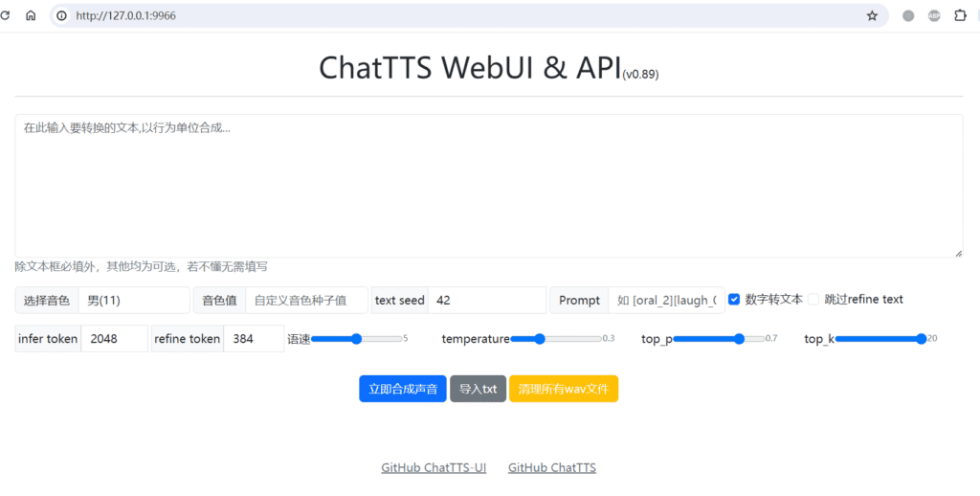Click the temperature slider handle
980x496 pixels.
click(x=540, y=339)
